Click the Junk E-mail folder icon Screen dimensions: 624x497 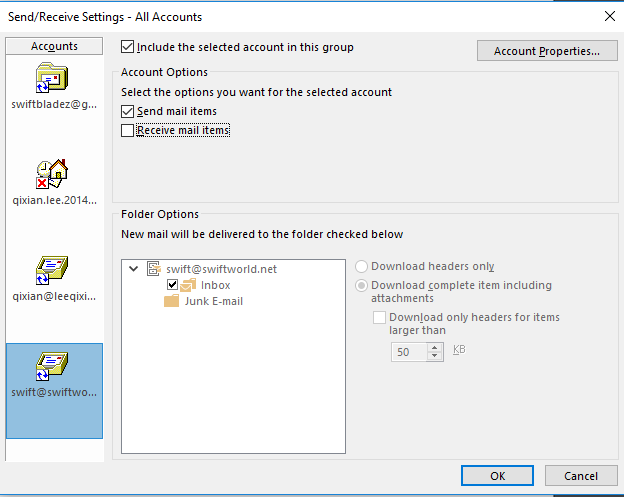(172, 301)
